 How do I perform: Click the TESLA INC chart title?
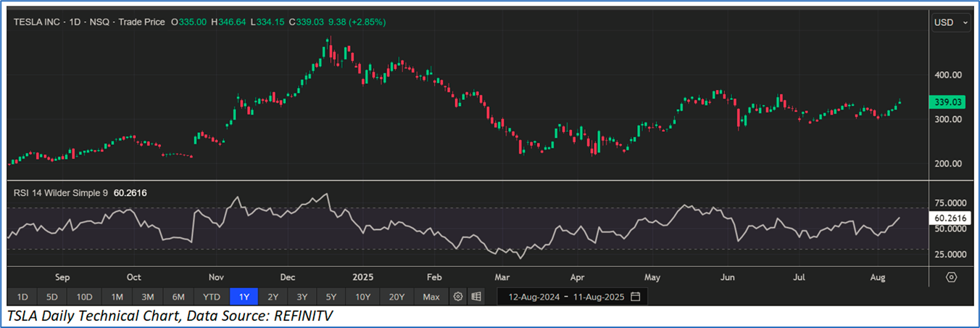(42, 22)
